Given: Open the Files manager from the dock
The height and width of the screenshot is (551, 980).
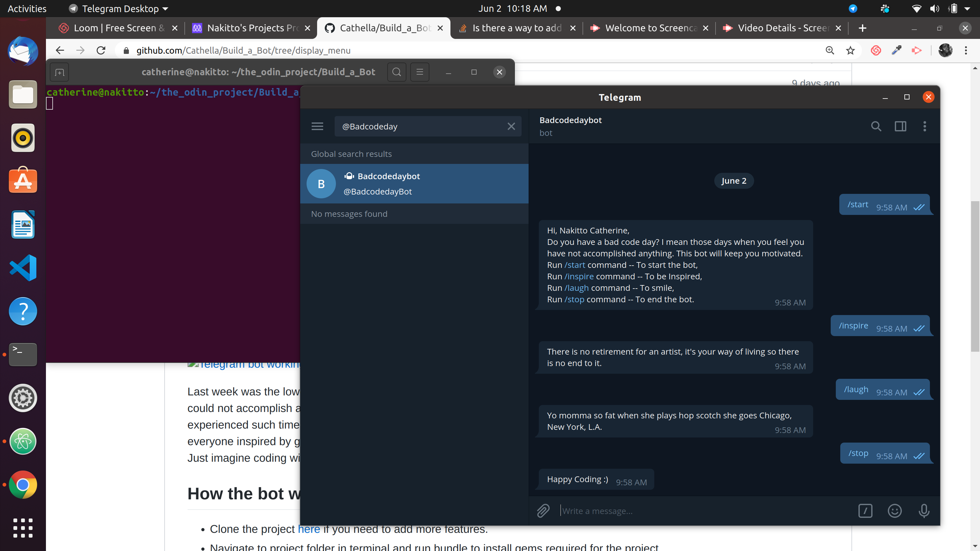Looking at the screenshot, I should coord(23,95).
